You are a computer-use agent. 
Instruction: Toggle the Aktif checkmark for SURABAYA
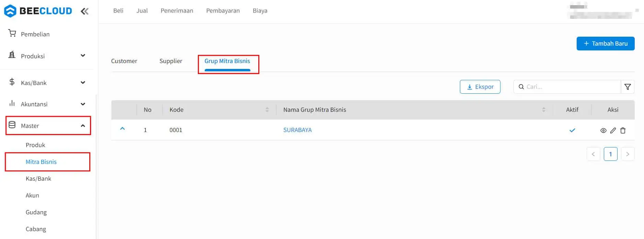point(572,130)
